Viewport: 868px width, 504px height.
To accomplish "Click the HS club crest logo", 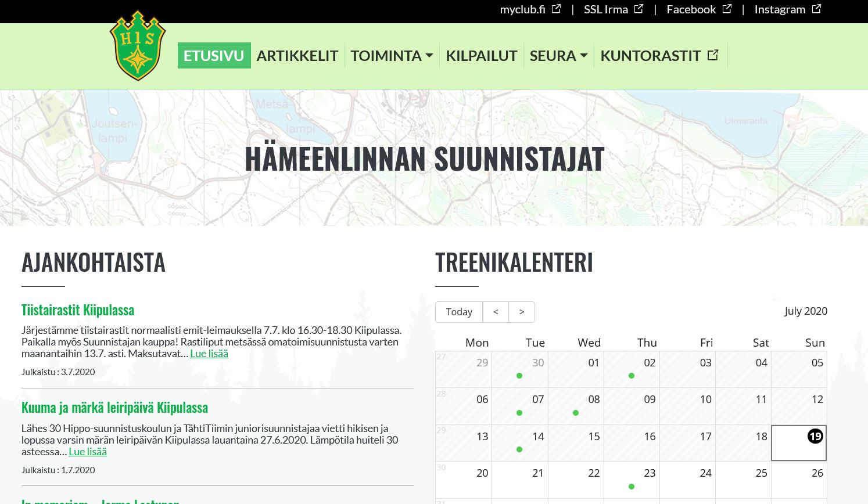I will [137, 46].
